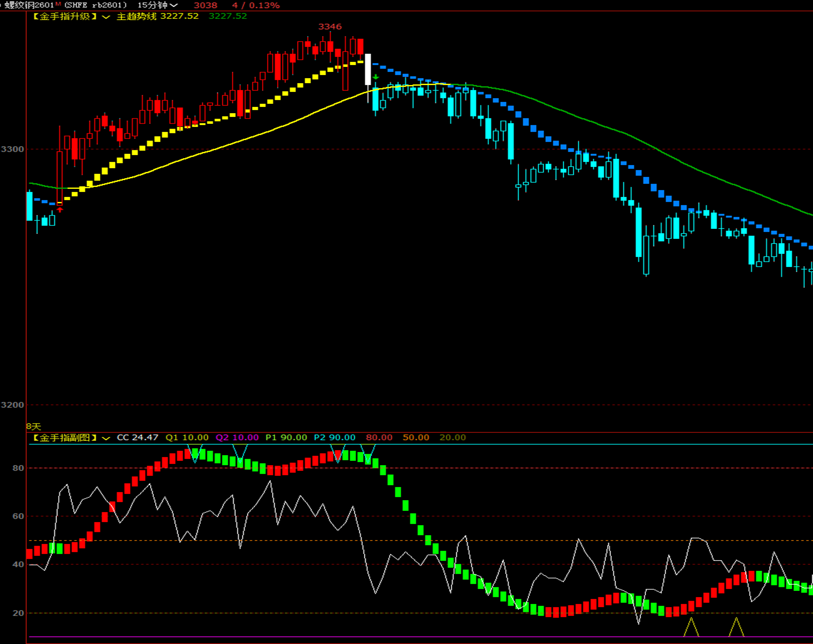
Task: Click the red up-arrow buy signal marker
Action: [60, 209]
